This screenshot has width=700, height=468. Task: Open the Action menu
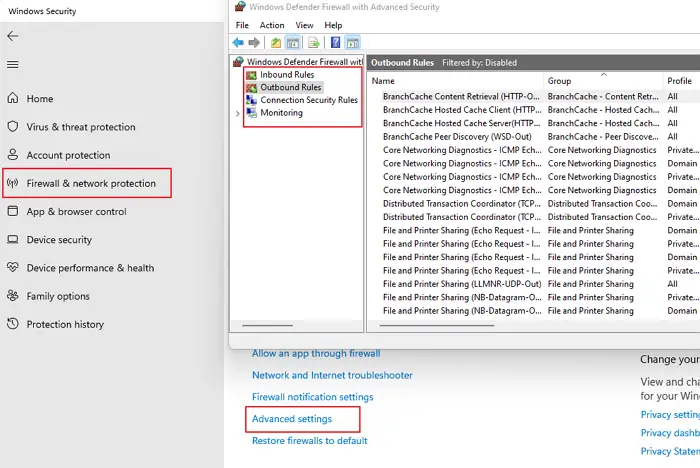click(272, 25)
